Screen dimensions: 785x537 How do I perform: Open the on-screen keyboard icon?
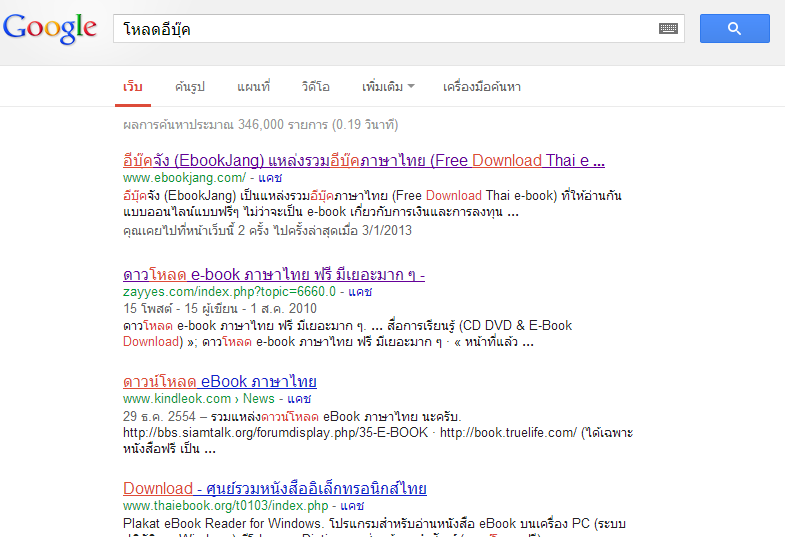click(668, 29)
